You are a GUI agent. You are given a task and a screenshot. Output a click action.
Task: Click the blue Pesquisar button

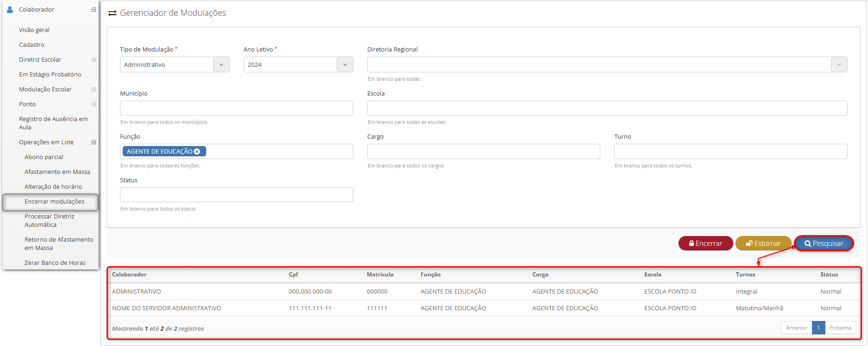pyautogui.click(x=824, y=243)
